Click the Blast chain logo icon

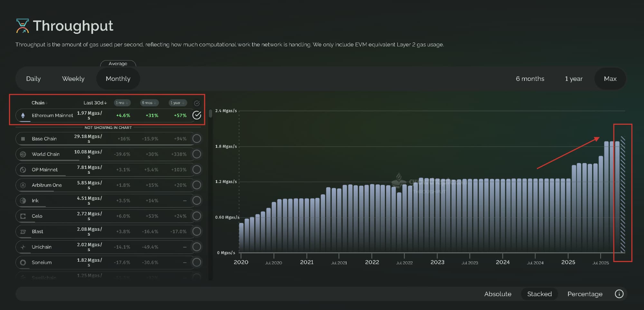[23, 232]
